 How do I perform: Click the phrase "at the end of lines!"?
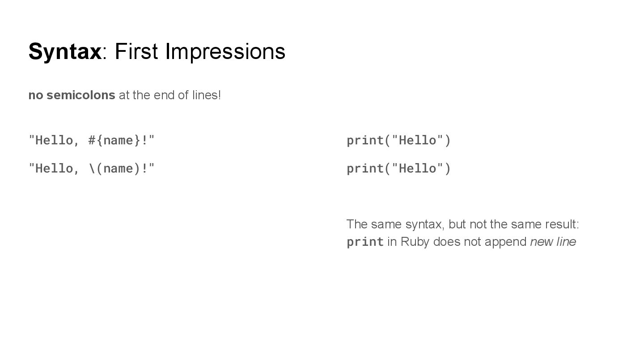(169, 95)
